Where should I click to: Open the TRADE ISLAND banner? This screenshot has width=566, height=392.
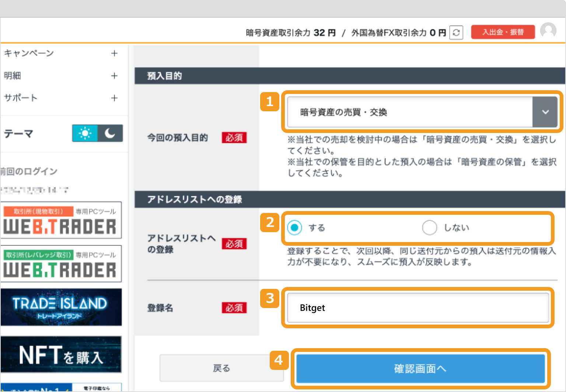pyautogui.click(x=61, y=307)
